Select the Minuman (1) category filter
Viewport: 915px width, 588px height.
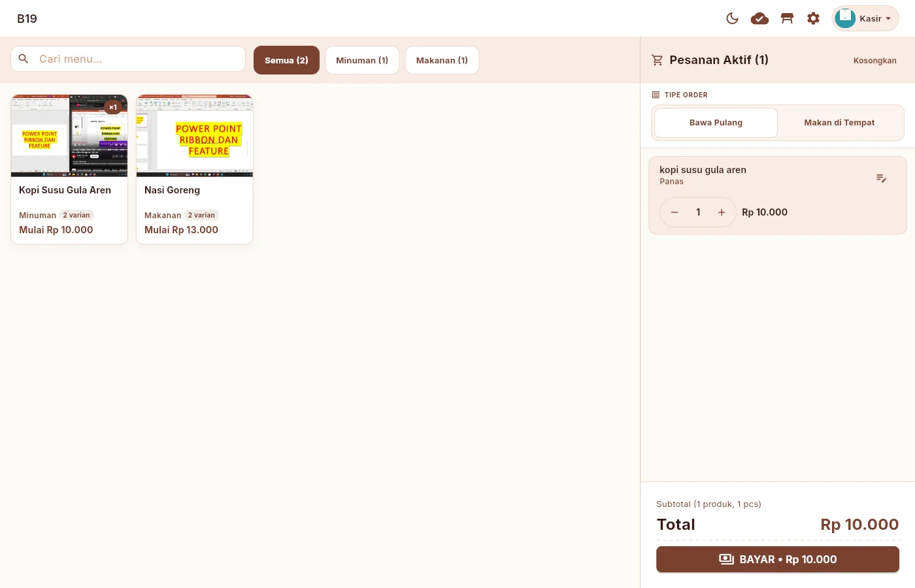362,60
